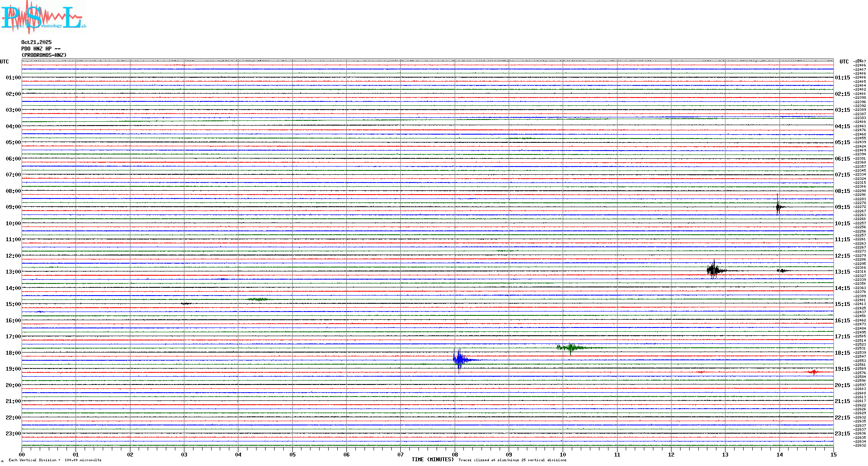868x466 pixels.
Task: Click the TIME (MINUTES) axis title
Action: point(433,460)
